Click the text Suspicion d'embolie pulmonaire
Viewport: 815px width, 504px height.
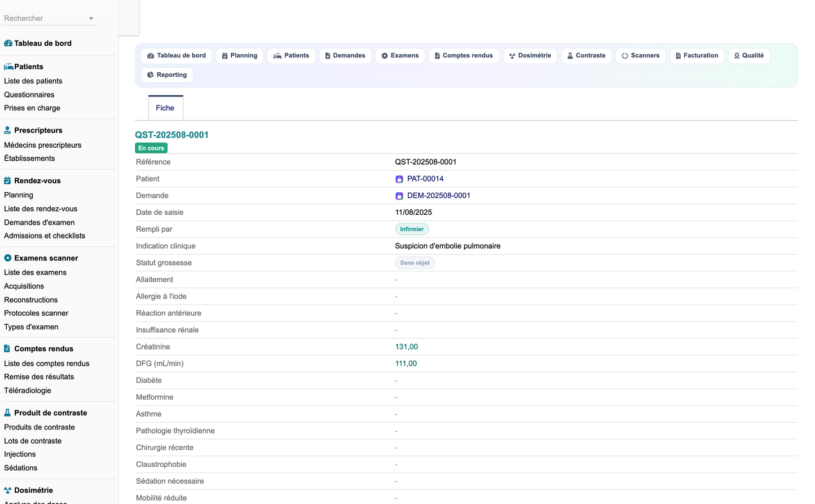[448, 246]
